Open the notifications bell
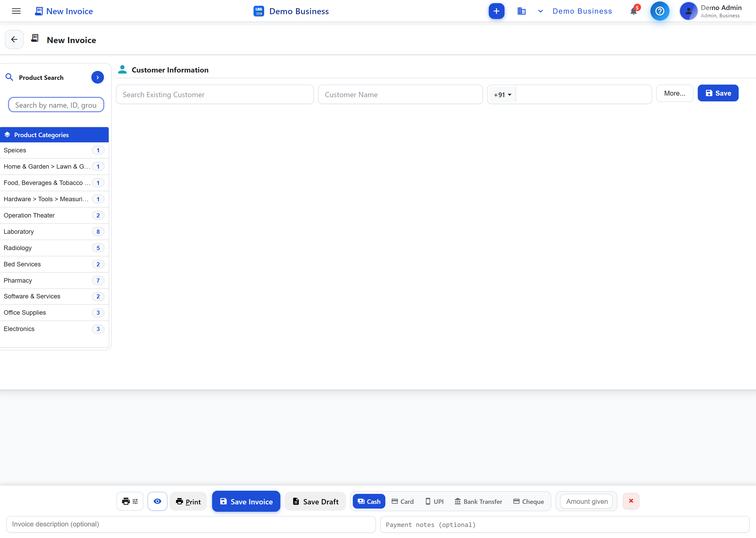 click(634, 11)
